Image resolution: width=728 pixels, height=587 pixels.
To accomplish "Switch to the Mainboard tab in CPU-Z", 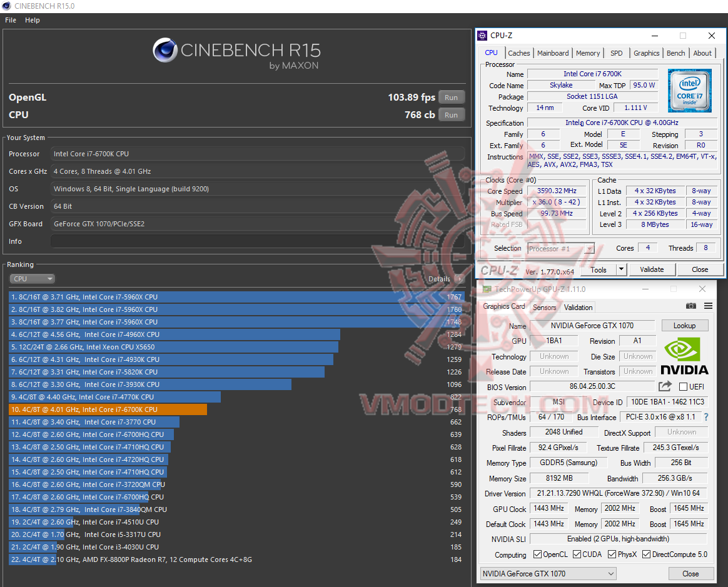I will pos(552,53).
